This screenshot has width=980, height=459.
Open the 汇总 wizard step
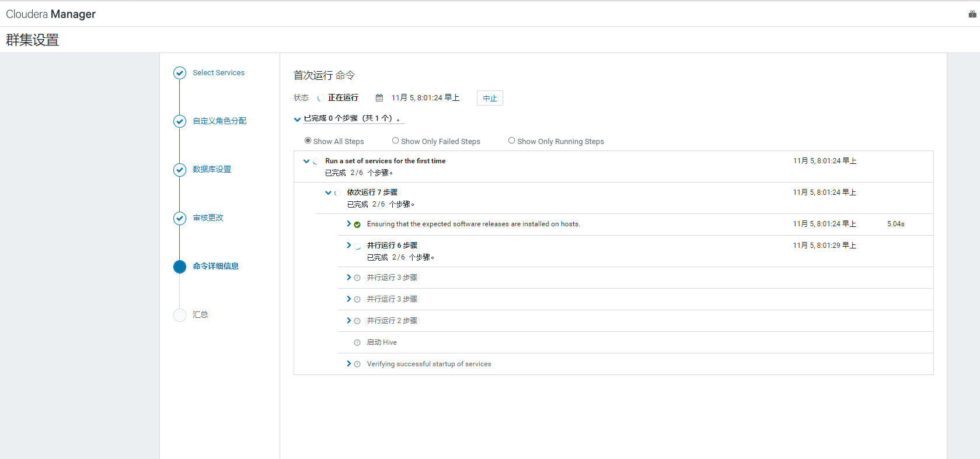click(x=200, y=315)
